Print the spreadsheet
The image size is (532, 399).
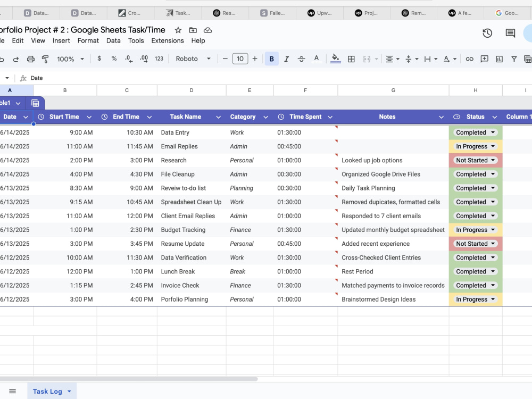(x=30, y=59)
